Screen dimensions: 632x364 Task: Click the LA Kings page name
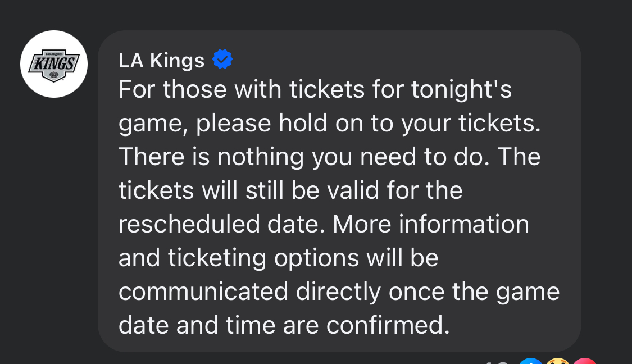coord(161,61)
